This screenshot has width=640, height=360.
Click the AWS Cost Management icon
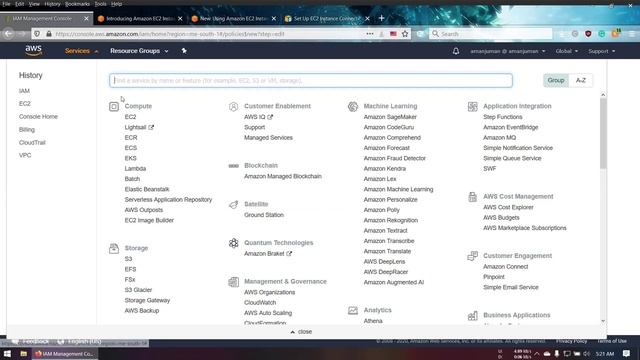tap(473, 197)
